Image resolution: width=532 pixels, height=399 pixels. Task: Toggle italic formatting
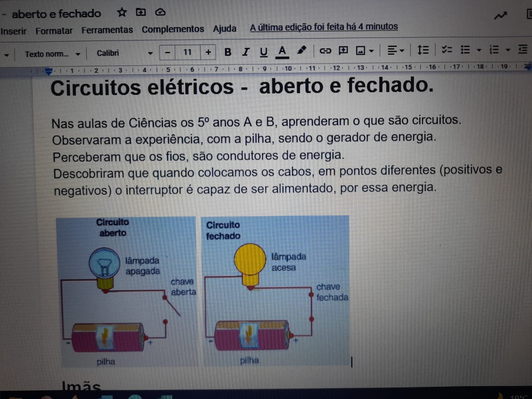246,52
